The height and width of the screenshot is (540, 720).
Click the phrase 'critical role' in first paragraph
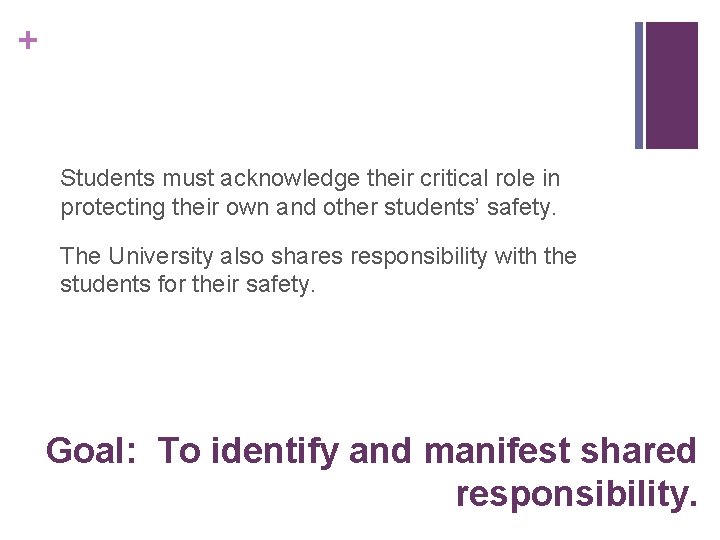click(x=478, y=178)
